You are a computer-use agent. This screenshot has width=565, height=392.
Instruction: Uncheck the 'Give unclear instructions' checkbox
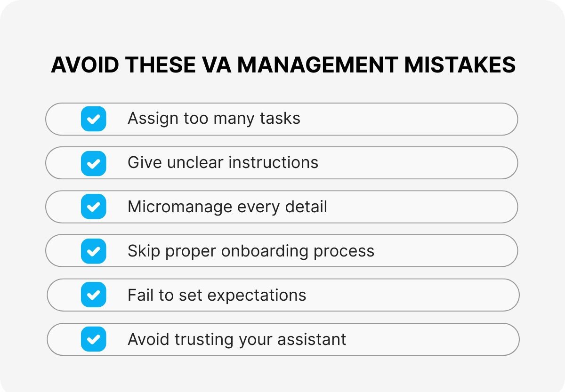[x=93, y=163]
